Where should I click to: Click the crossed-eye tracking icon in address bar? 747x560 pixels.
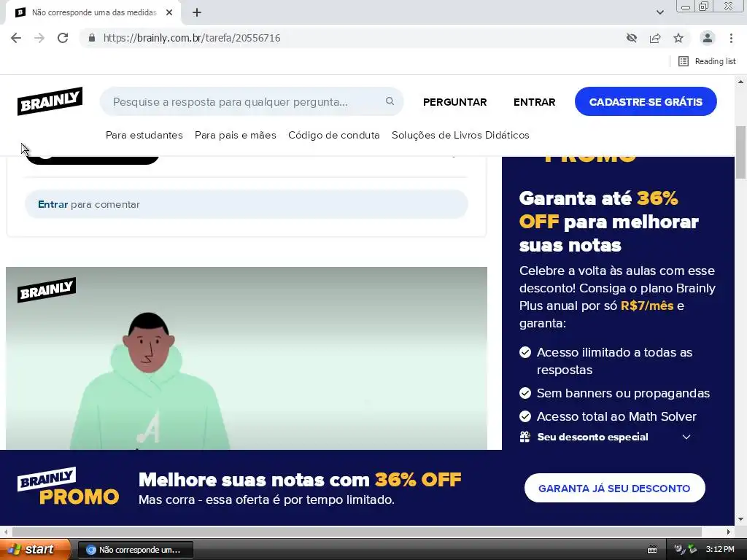coord(632,38)
